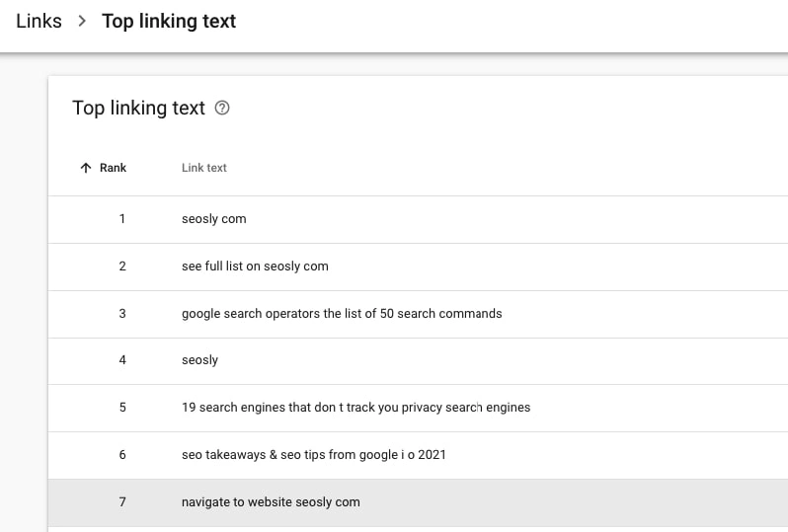The width and height of the screenshot is (788, 532).
Task: Open the rank 4 row 'seosly'
Action: tap(418, 361)
